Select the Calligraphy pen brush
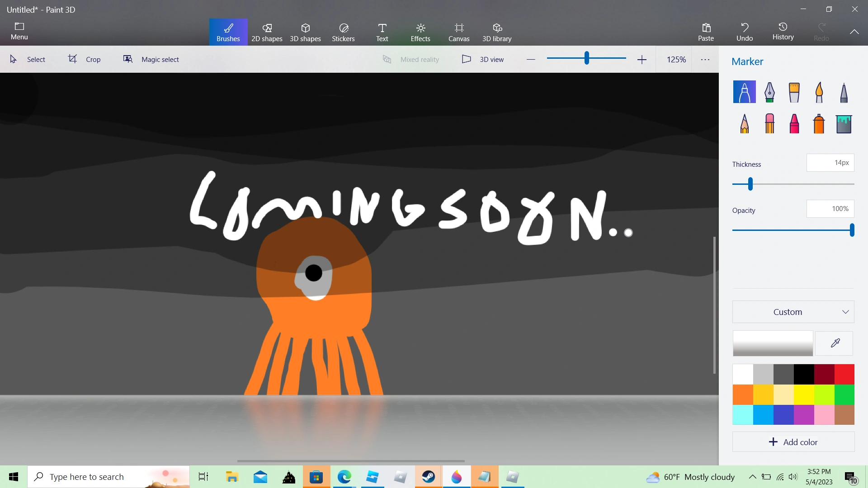Viewport: 868px width, 488px height. click(x=769, y=92)
